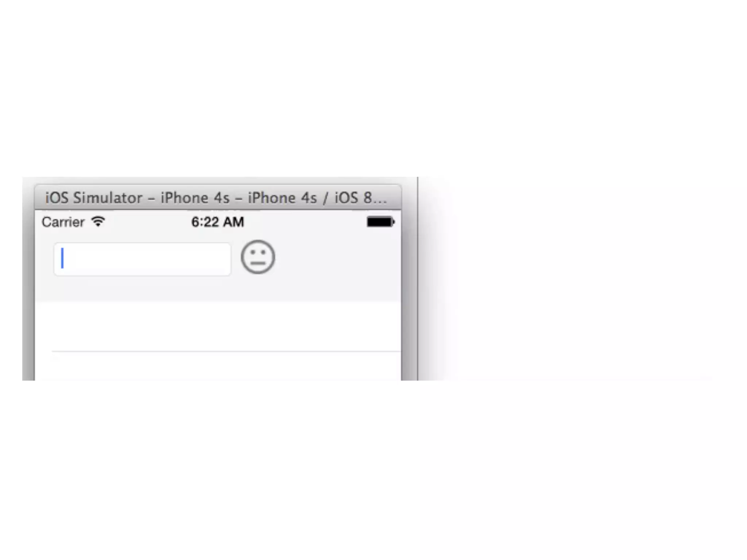This screenshot has width=747, height=560.
Task: Click the Carrier label in status bar
Action: click(63, 222)
